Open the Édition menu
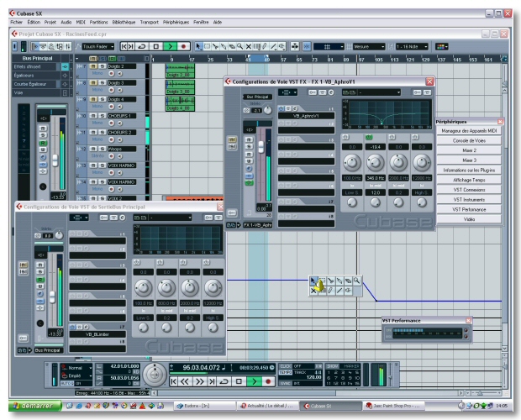This screenshot has height=420, width=521. click(34, 22)
